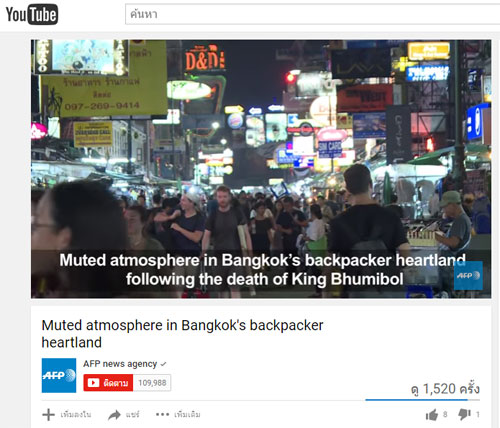Select the share arrow icon
Viewport: 500px width, 428px height.
114,415
